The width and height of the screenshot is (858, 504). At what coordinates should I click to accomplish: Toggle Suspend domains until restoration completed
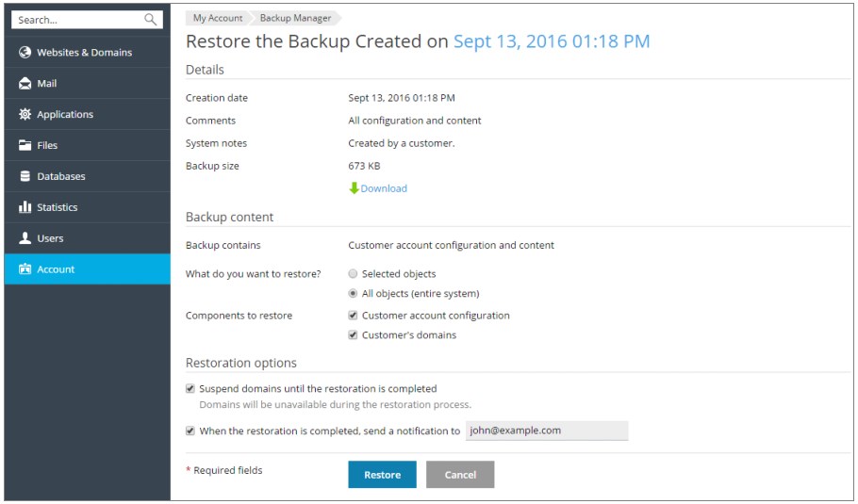[190, 388]
